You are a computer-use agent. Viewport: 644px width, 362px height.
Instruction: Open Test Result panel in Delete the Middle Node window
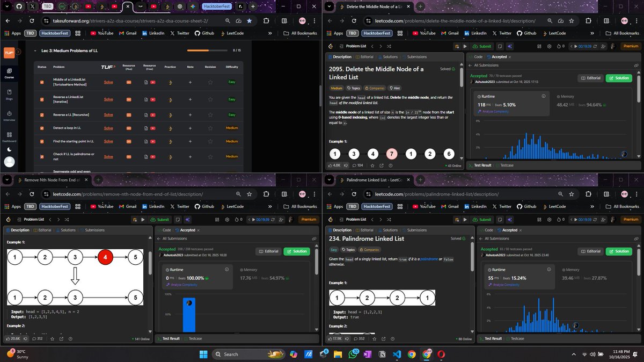click(479, 165)
